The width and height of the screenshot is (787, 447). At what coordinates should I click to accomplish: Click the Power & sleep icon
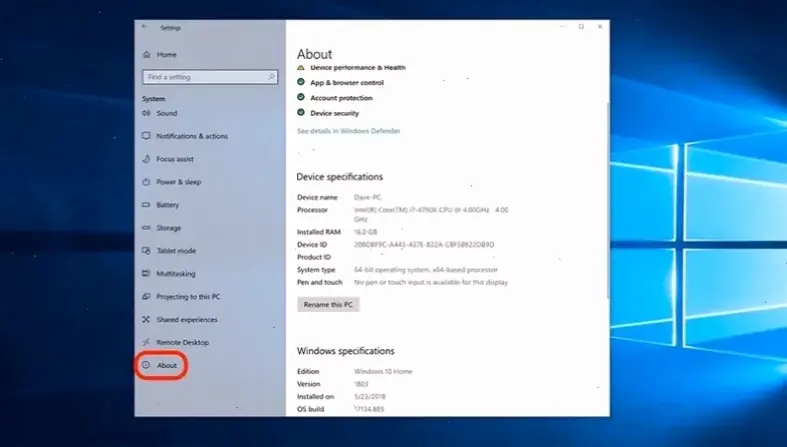coord(147,182)
